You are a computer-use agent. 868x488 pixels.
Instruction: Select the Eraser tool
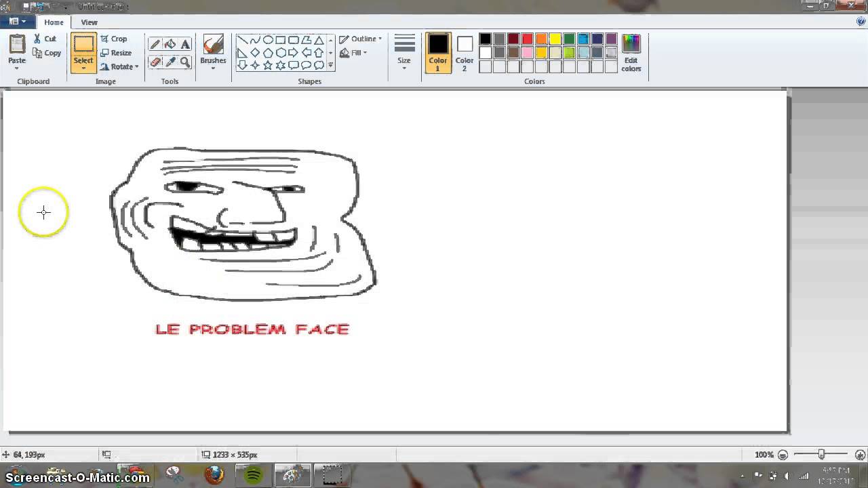[155, 62]
